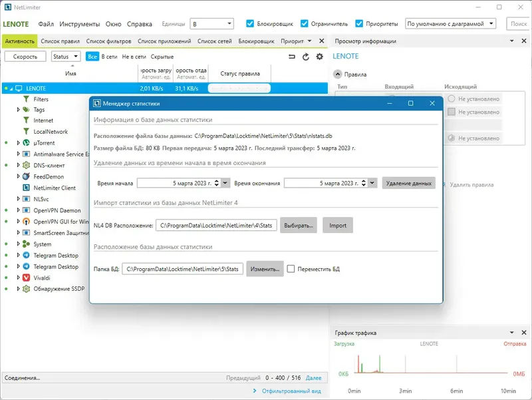The image size is (532, 400).
Task: Select first Не установлено radio button under Исходящий
Action: coord(452,99)
